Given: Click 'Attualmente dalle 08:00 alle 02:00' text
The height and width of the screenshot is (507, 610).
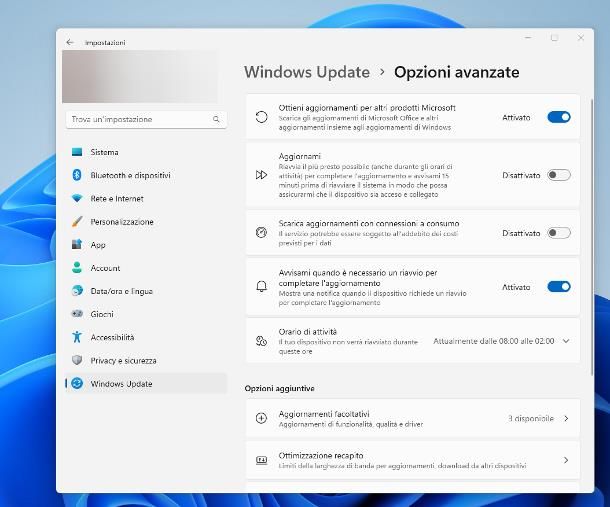Looking at the screenshot, I should (494, 341).
